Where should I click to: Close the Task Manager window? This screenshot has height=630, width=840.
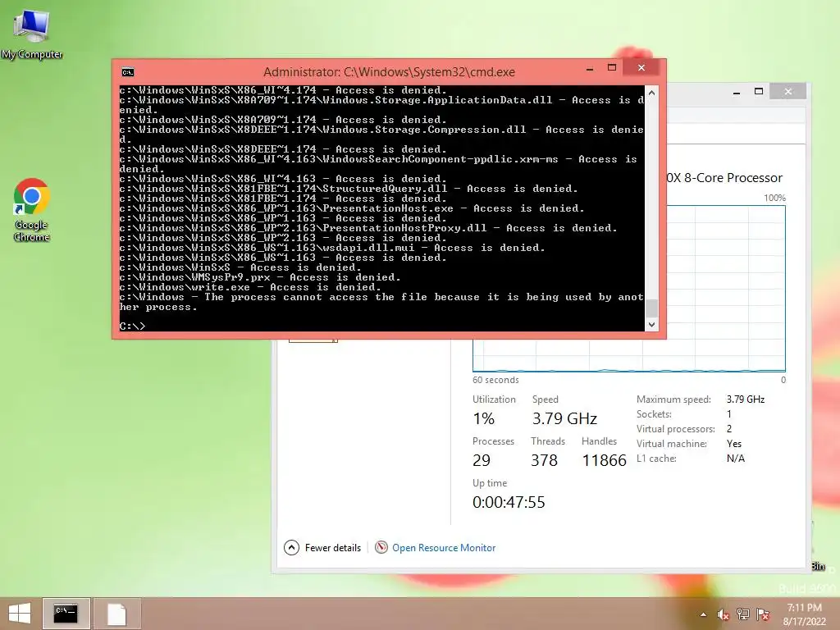pos(787,92)
